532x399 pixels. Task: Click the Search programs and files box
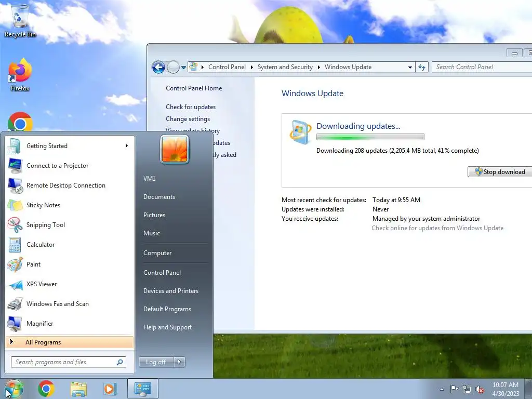[x=68, y=362]
